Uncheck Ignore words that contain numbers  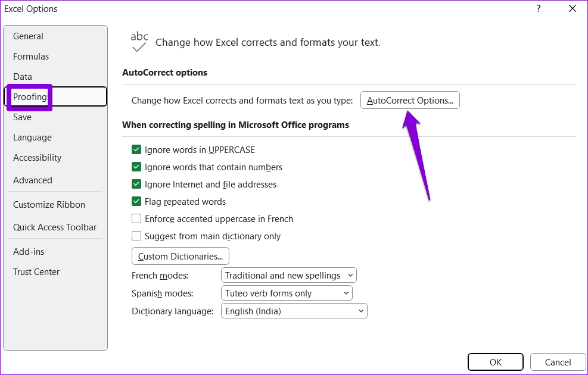tap(136, 167)
